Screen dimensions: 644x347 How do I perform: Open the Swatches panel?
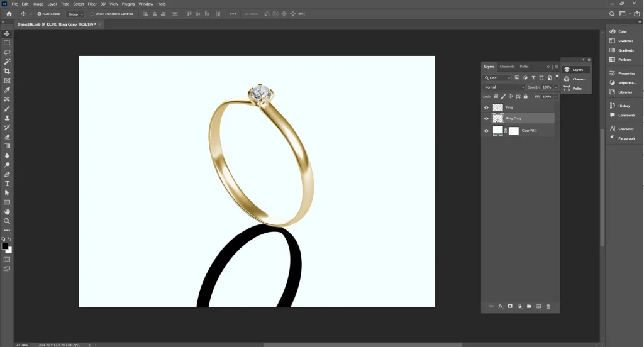coord(625,41)
